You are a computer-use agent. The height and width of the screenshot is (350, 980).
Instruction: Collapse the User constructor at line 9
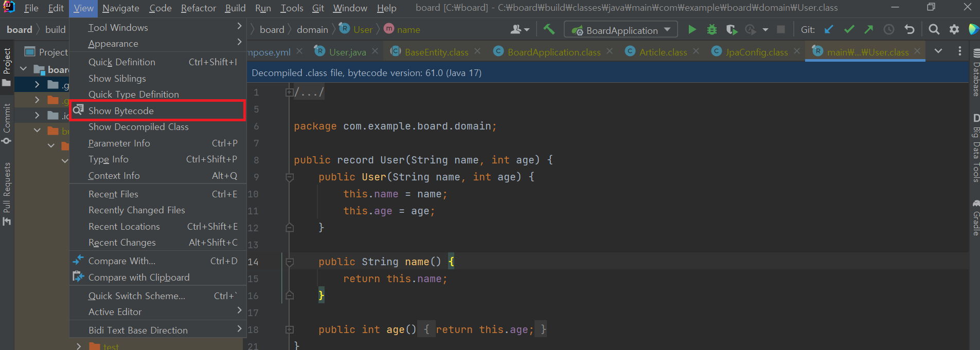[290, 177]
